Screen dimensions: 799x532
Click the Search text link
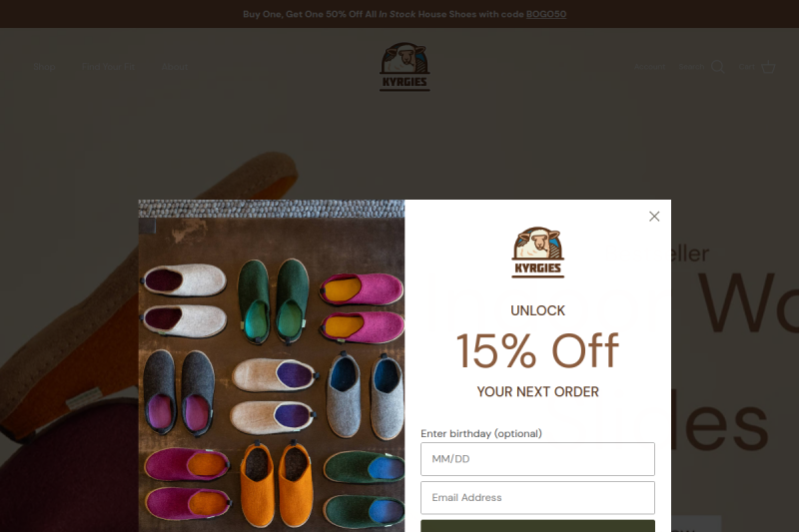pos(691,67)
